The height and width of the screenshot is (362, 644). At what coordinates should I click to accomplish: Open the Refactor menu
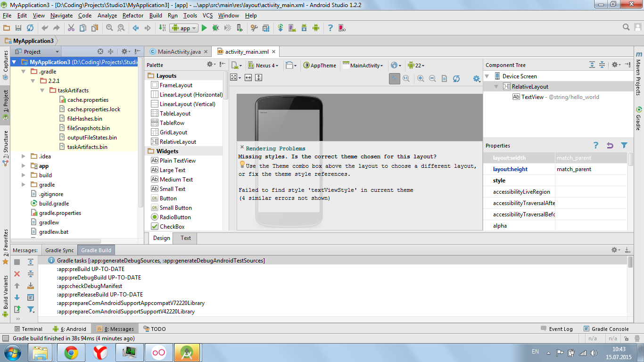133,16
